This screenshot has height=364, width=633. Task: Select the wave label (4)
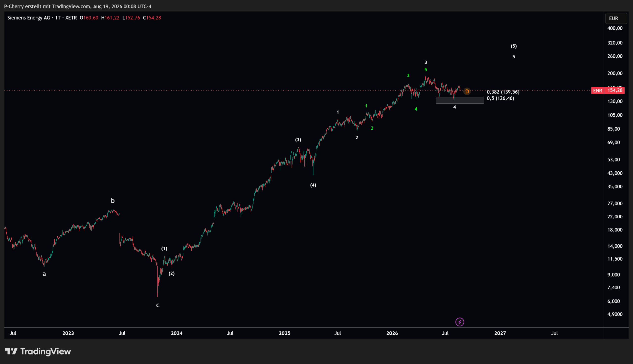point(313,185)
